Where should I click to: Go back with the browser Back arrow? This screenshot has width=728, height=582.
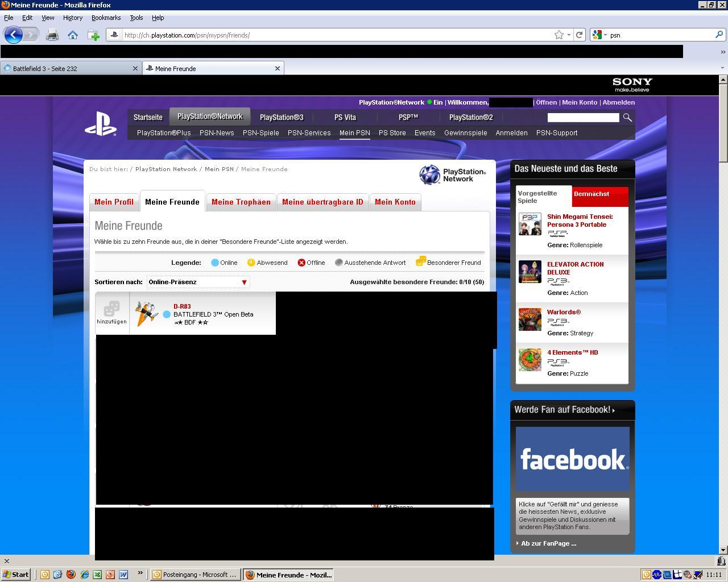click(x=14, y=35)
